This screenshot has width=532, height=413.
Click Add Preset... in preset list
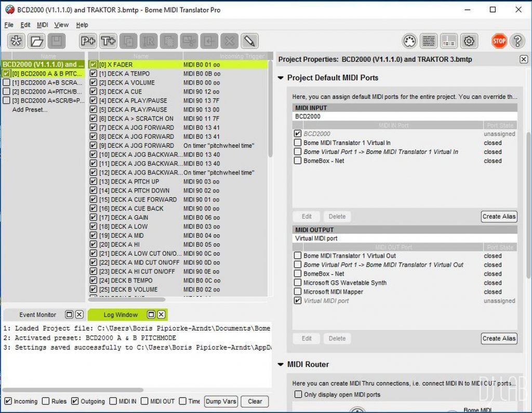(x=30, y=110)
